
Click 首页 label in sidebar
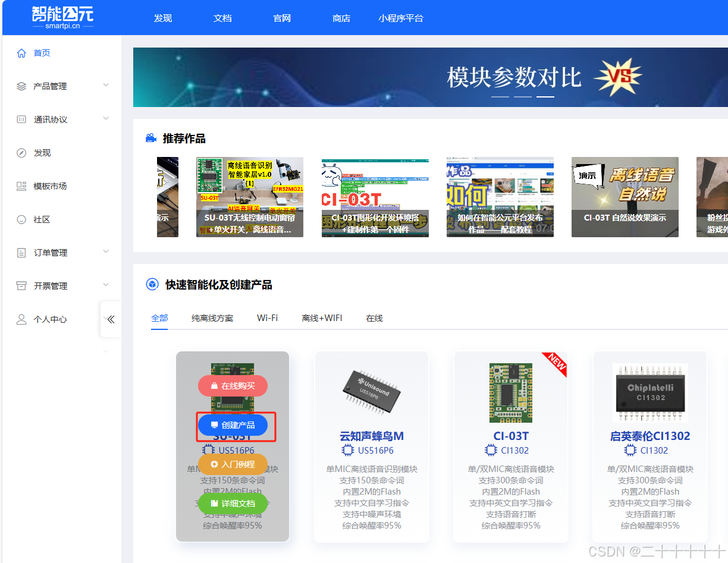click(42, 53)
